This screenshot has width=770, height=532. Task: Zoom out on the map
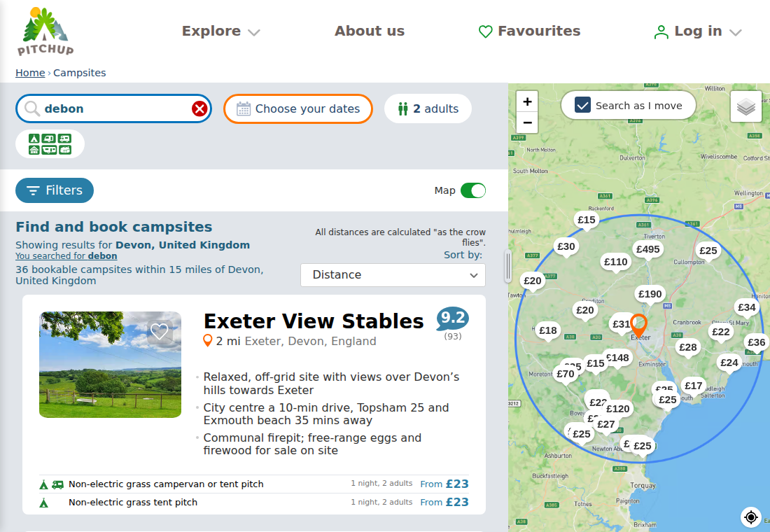click(x=527, y=122)
